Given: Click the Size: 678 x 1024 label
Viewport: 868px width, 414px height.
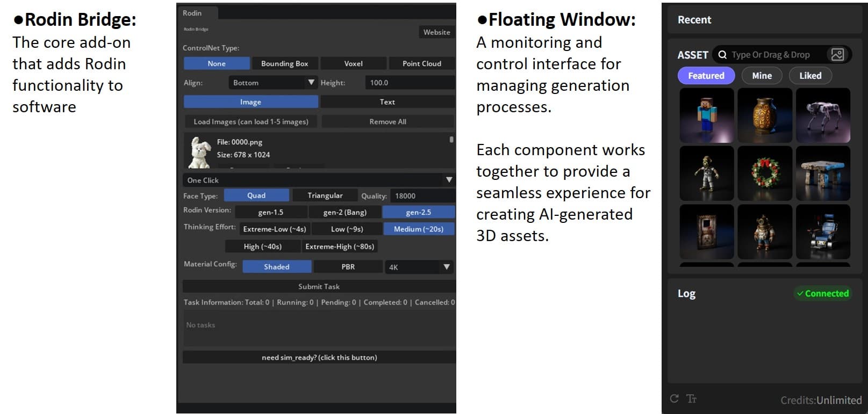Looking at the screenshot, I should click(x=243, y=155).
